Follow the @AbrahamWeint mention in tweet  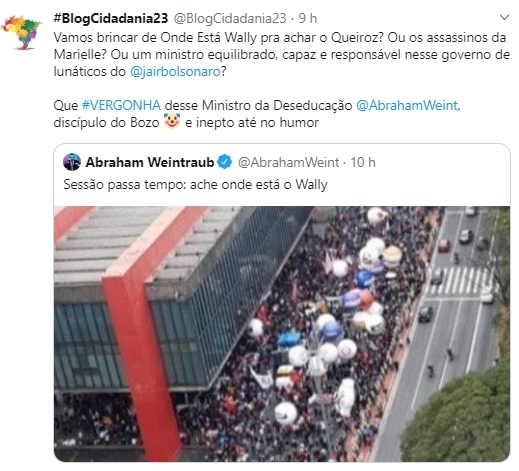pyautogui.click(x=407, y=105)
